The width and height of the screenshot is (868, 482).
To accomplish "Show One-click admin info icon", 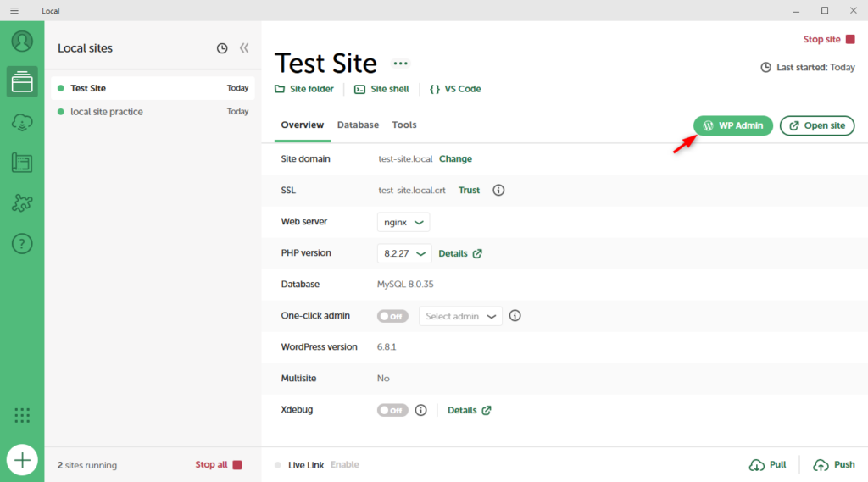I will 515,316.
